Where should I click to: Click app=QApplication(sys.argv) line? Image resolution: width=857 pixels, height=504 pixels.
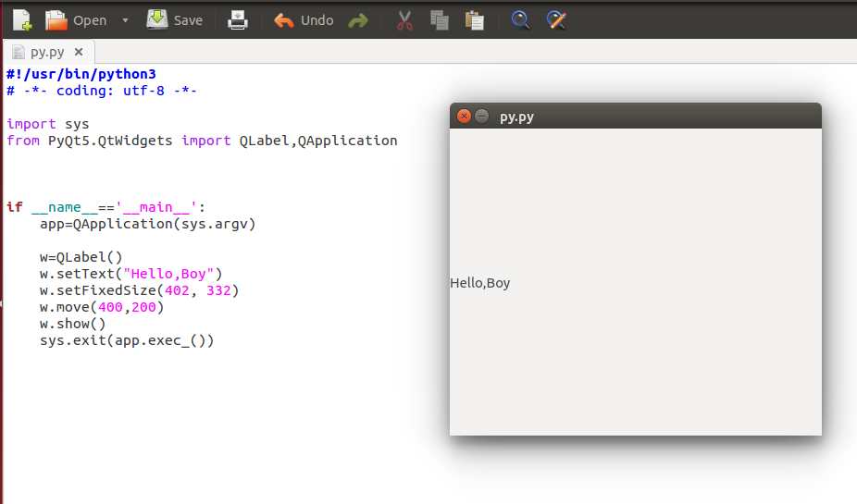(147, 224)
